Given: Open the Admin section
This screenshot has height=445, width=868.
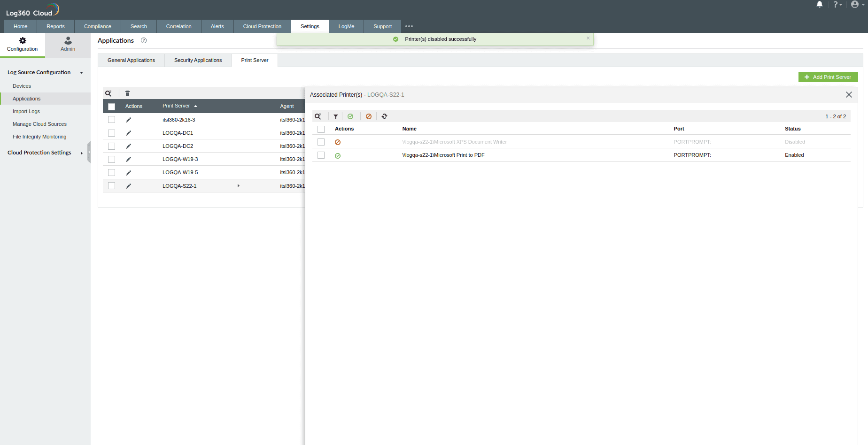Looking at the screenshot, I should [68, 45].
